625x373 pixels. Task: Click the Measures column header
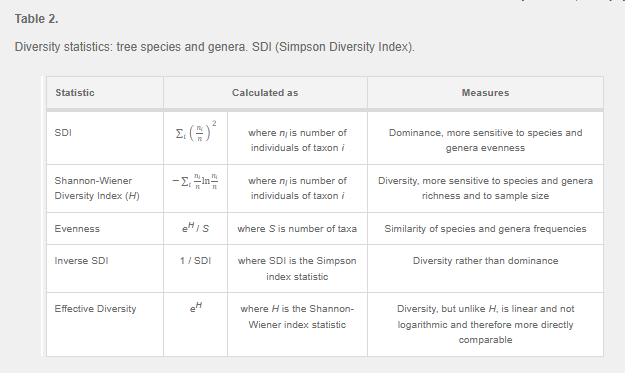[485, 93]
